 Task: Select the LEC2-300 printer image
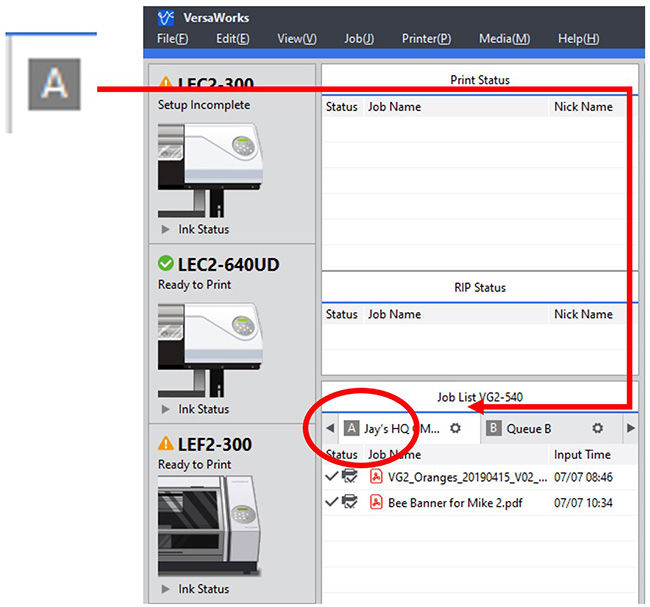pos(210,170)
